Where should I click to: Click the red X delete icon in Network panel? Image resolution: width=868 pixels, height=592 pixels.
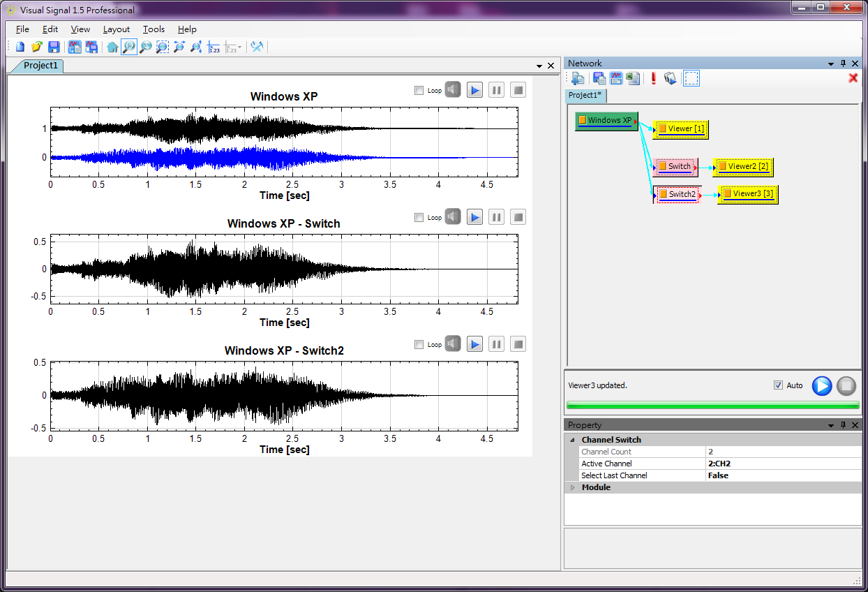pyautogui.click(x=853, y=78)
